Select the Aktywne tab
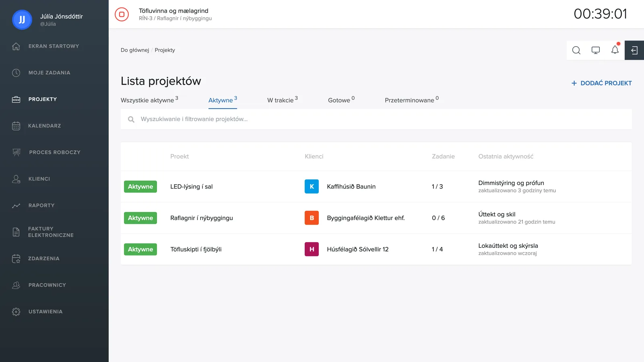This screenshot has width=644, height=362. tap(223, 100)
